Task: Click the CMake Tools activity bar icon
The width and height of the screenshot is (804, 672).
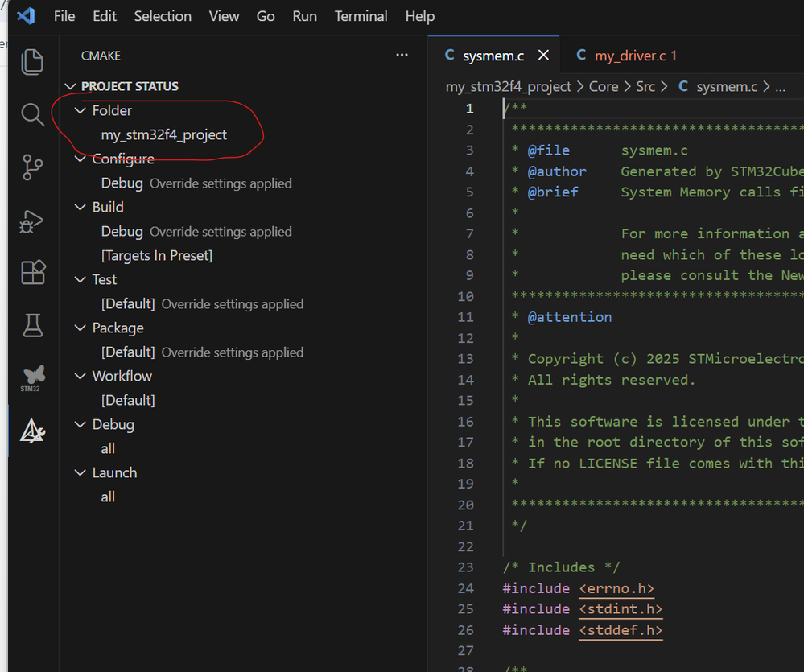Action: click(x=32, y=431)
